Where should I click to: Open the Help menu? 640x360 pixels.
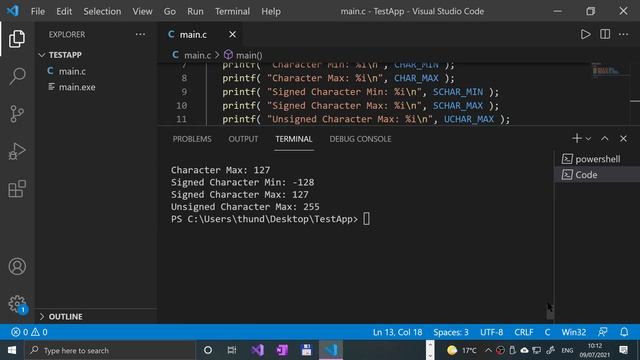coord(271,11)
